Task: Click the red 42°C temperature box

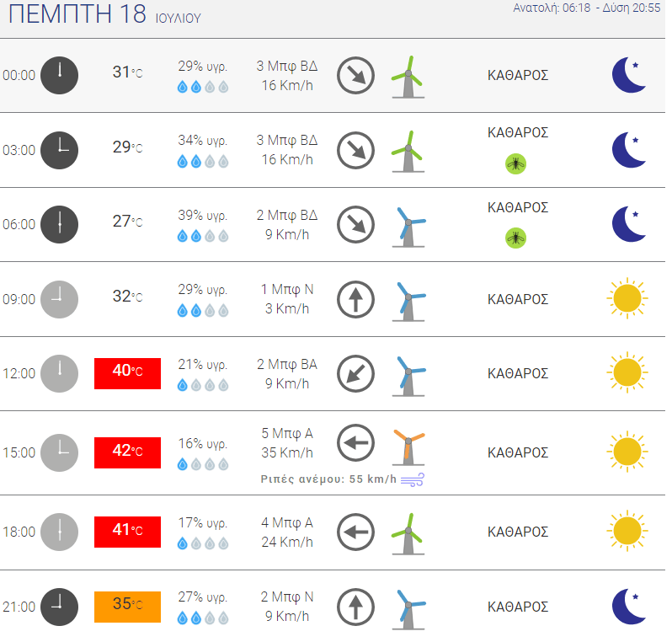Action: [x=127, y=452]
